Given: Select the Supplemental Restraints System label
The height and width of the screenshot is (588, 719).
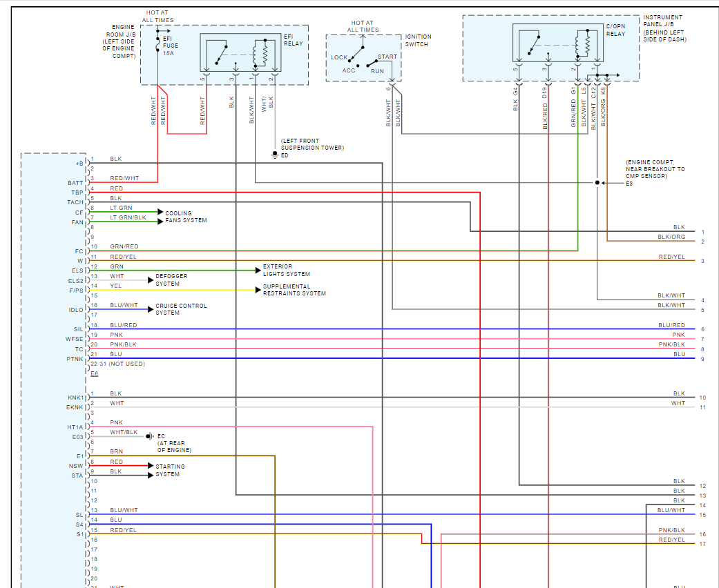Looking at the screenshot, I should (x=294, y=290).
